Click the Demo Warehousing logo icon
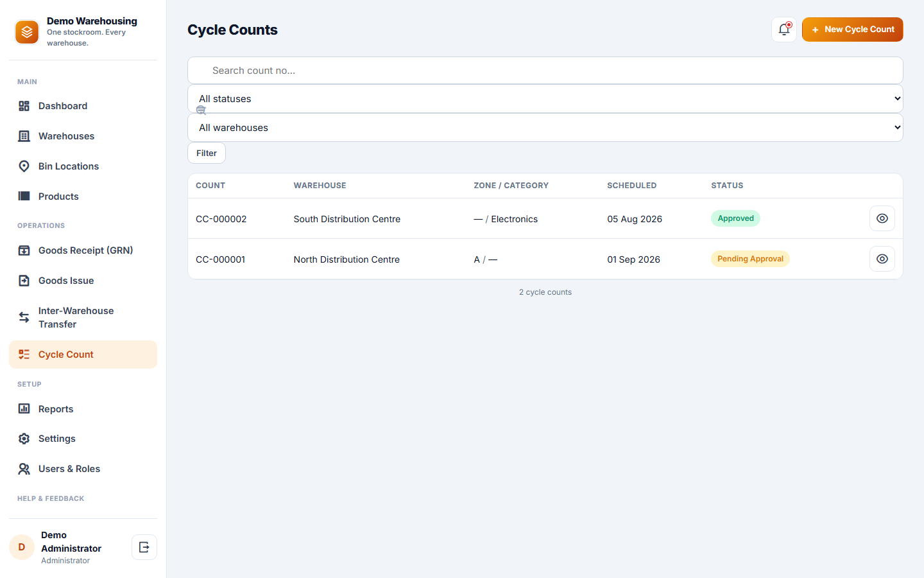This screenshot has height=578, width=924. (27, 31)
